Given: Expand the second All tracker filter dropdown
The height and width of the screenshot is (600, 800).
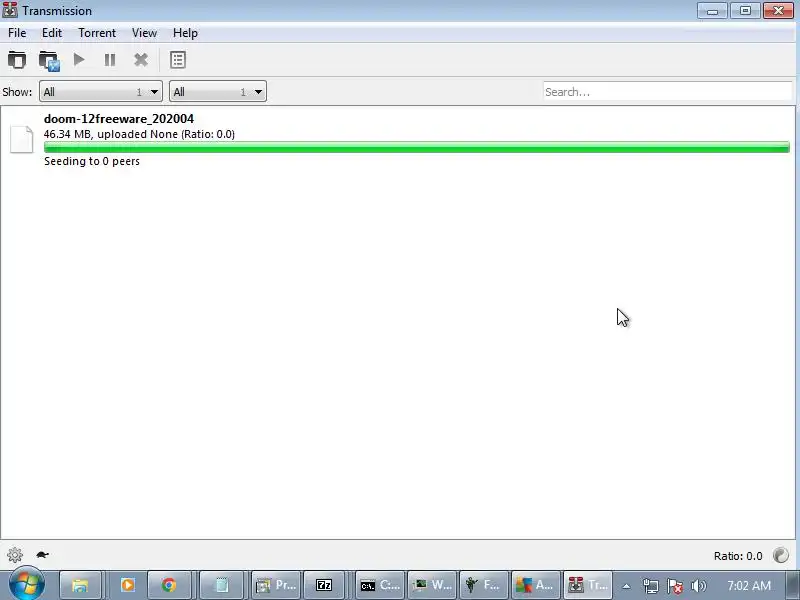Looking at the screenshot, I should tap(218, 92).
